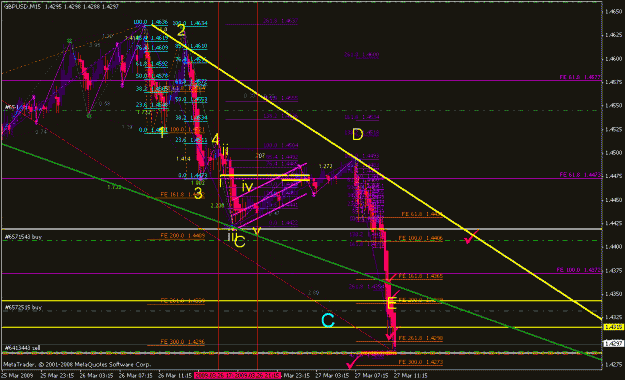Click the 1.4275 price axis label

point(613,364)
